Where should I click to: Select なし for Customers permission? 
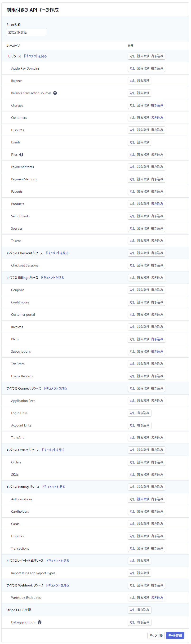pos(132,117)
